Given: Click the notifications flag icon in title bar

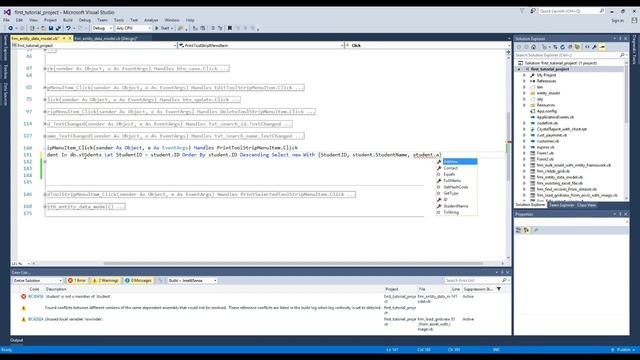Looking at the screenshot, I should point(522,11).
